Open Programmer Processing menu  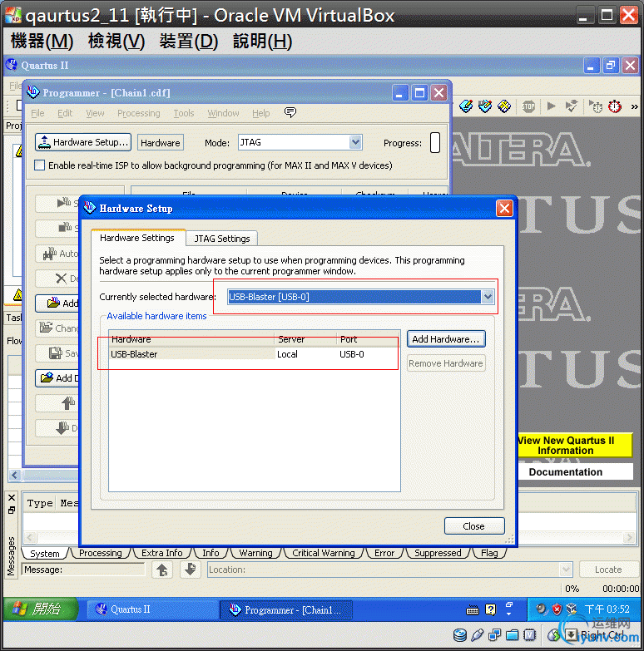coord(138,113)
